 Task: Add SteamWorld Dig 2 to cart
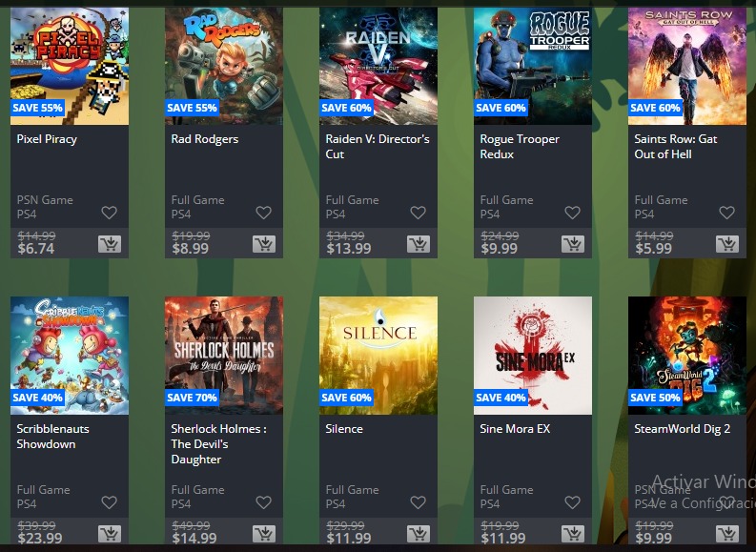pyautogui.click(x=727, y=534)
